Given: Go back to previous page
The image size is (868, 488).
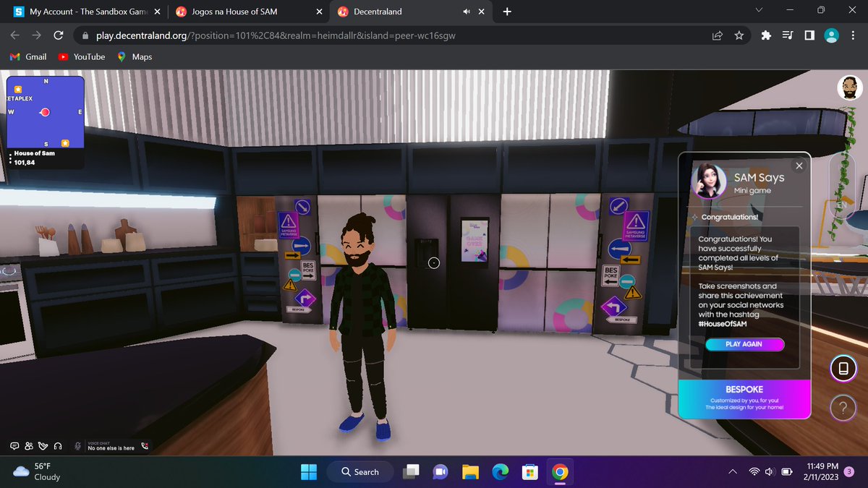Looking at the screenshot, I should point(14,35).
